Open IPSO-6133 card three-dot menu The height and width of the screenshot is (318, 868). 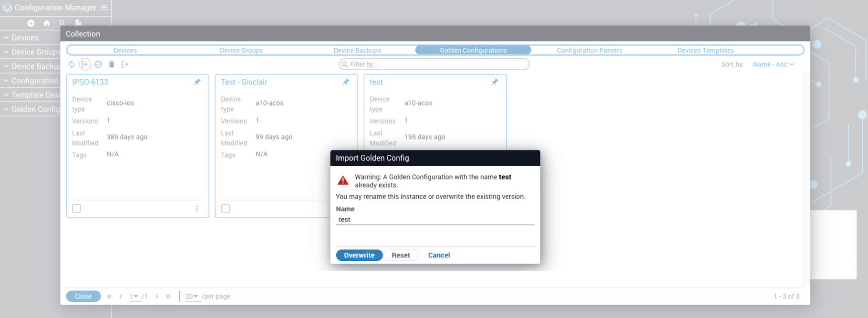197,209
